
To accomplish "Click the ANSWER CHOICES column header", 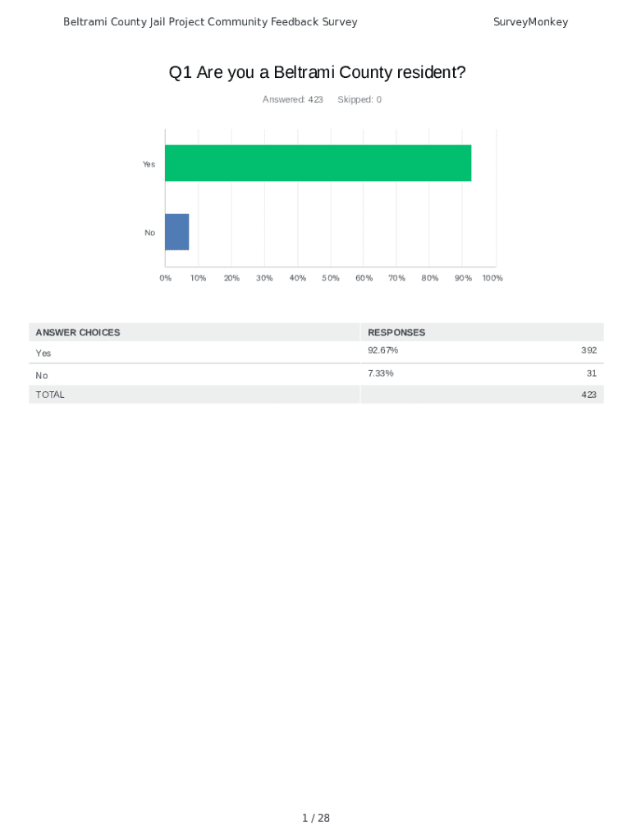I will (x=78, y=332).
